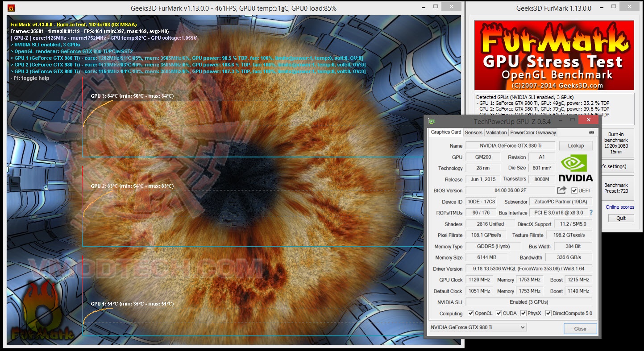This screenshot has width=644, height=351.
Task: Open the PowerColor Giveaway tab
Action: 533,132
